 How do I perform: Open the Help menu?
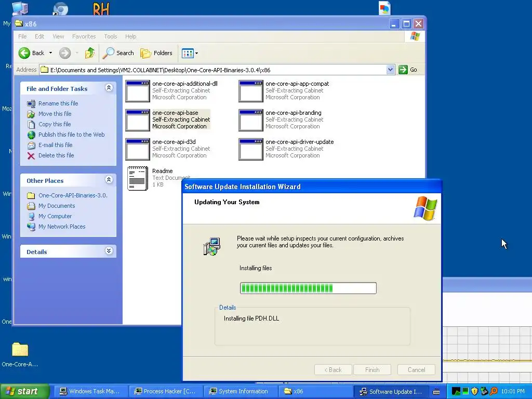[x=130, y=36]
